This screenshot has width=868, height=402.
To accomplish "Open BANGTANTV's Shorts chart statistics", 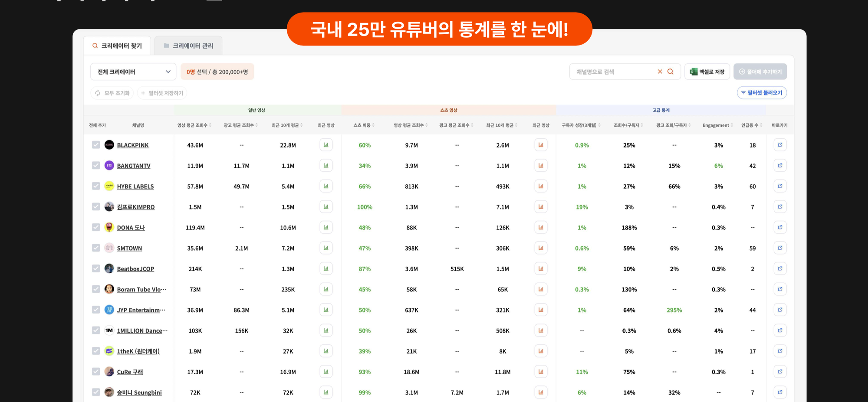I will click(541, 165).
